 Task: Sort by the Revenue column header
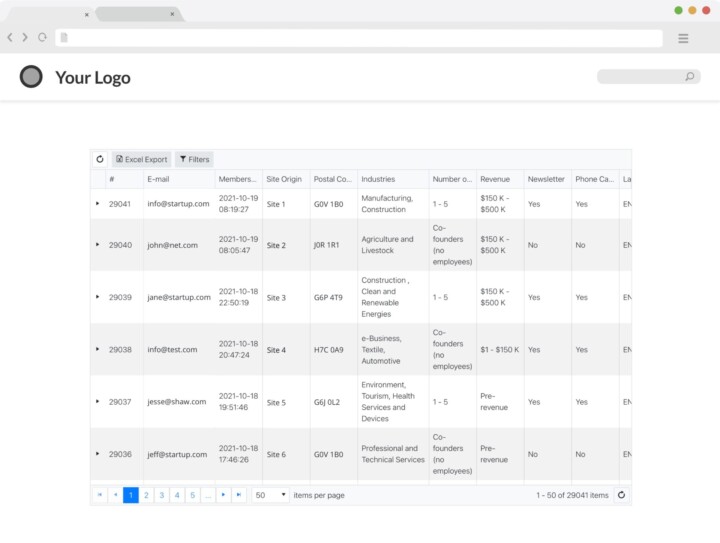(x=500, y=179)
